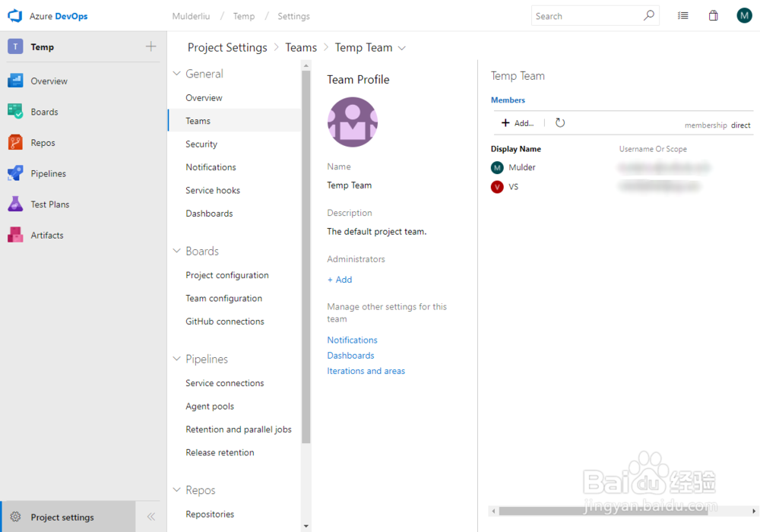Collapse the Pipelines settings section
The image size is (760, 532).
point(176,359)
